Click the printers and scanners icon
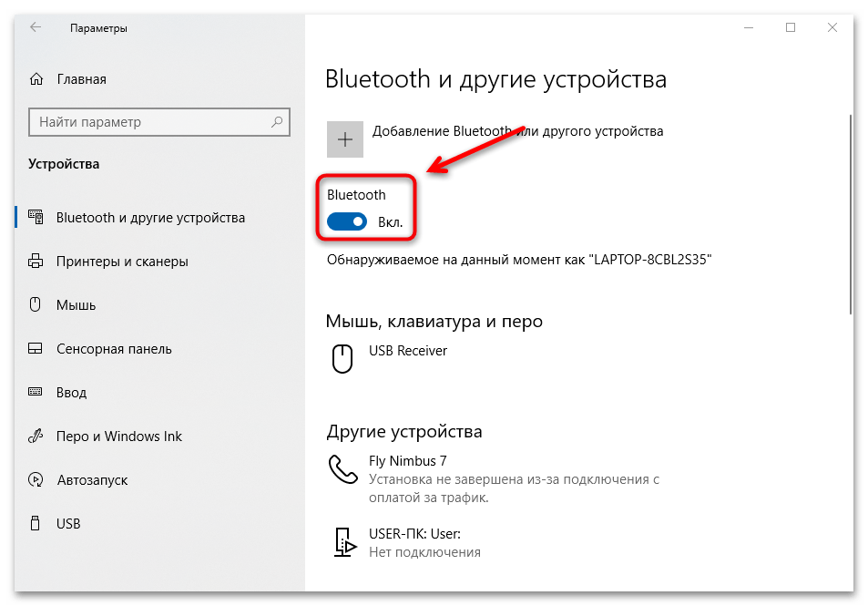The image size is (868, 606). 36,261
